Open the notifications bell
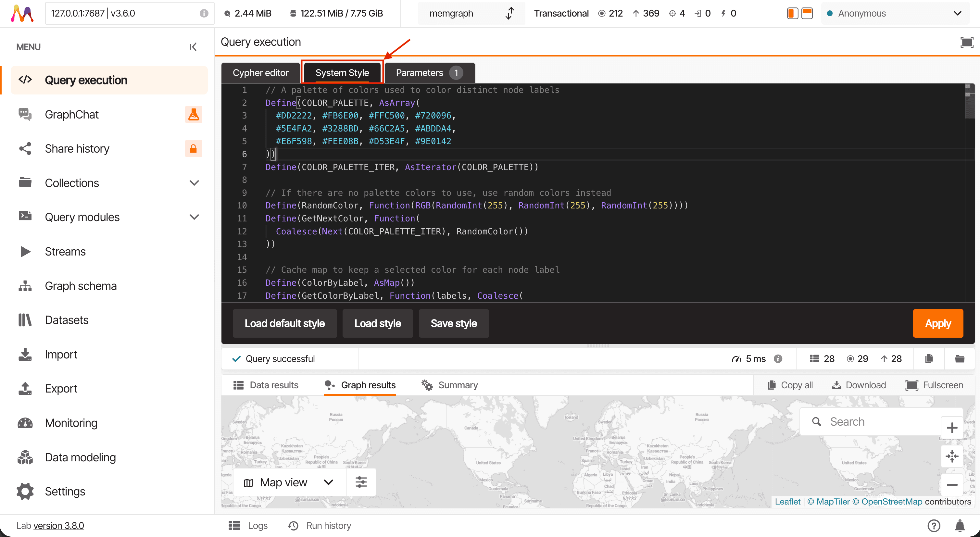This screenshot has height=537, width=980. click(x=960, y=526)
